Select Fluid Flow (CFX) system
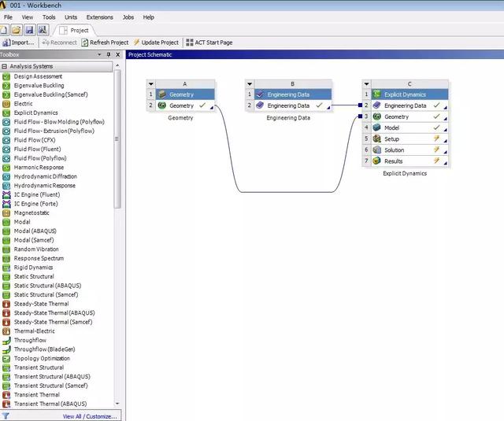Image resolution: width=504 pixels, height=421 pixels. coord(35,140)
